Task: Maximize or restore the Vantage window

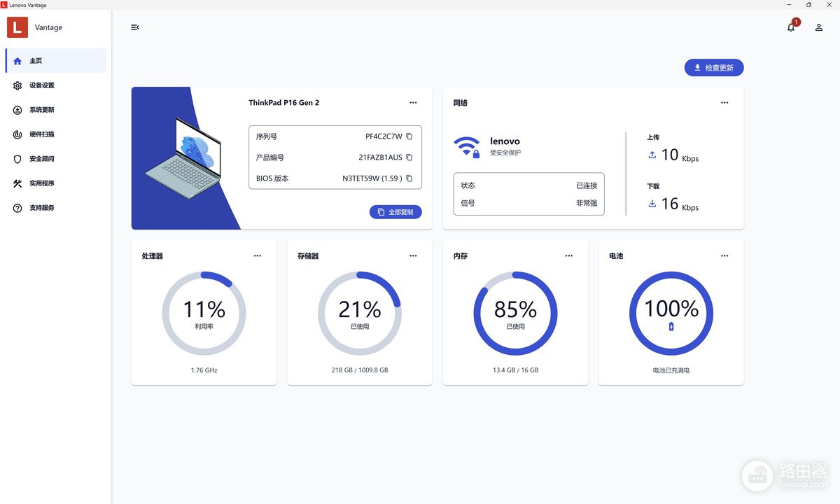Action: pos(809,5)
